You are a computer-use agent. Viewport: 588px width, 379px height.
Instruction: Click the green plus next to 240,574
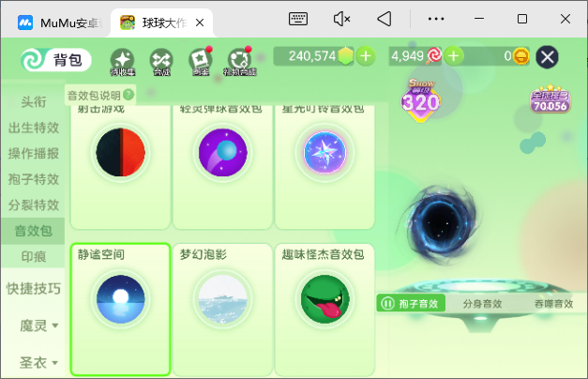(x=365, y=56)
